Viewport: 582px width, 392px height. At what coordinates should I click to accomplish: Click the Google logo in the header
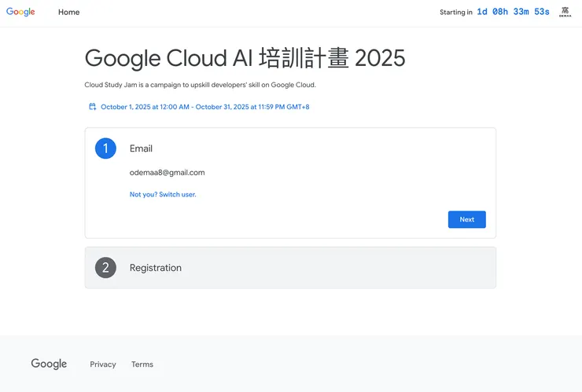(x=20, y=12)
